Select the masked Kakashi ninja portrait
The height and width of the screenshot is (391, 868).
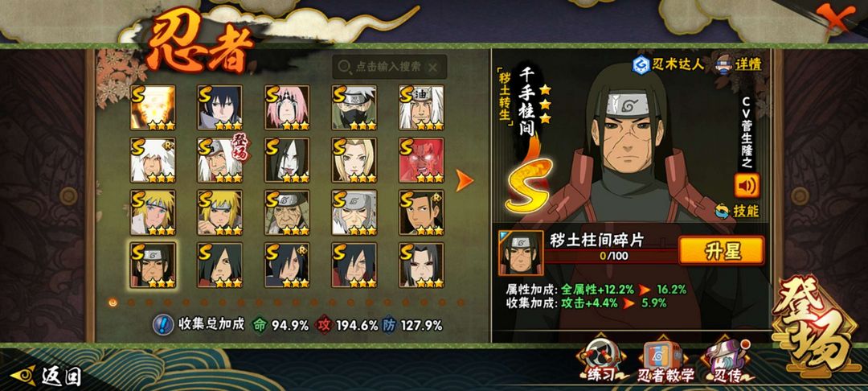click(354, 108)
